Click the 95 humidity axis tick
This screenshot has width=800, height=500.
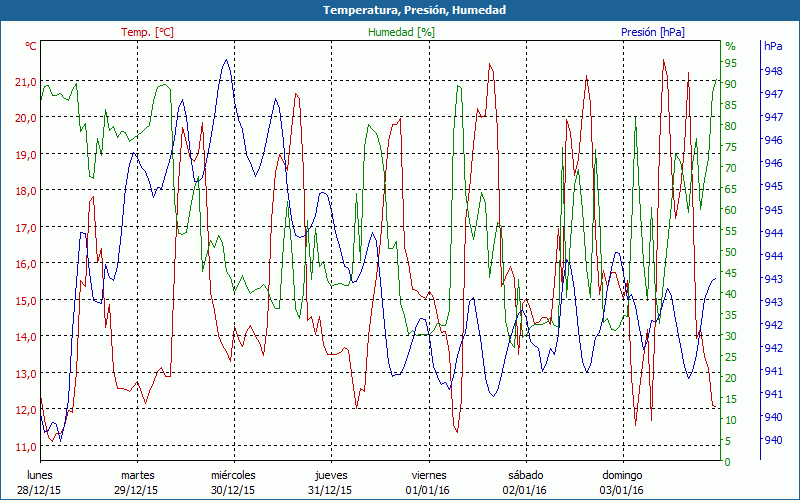(730, 63)
